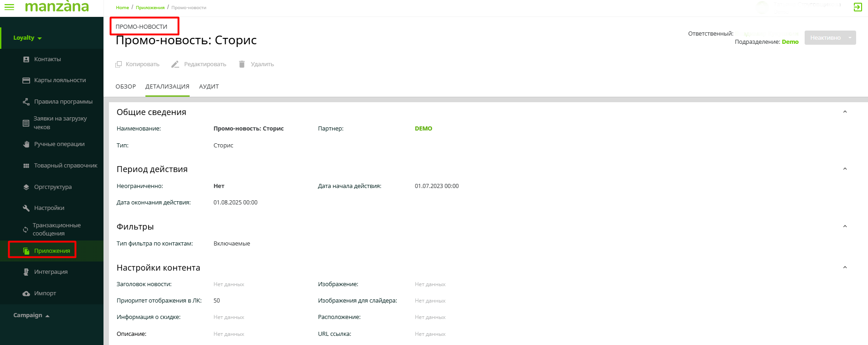Collapse the Loyalty sidebar group
The width and height of the screenshot is (868, 345).
[x=27, y=38]
